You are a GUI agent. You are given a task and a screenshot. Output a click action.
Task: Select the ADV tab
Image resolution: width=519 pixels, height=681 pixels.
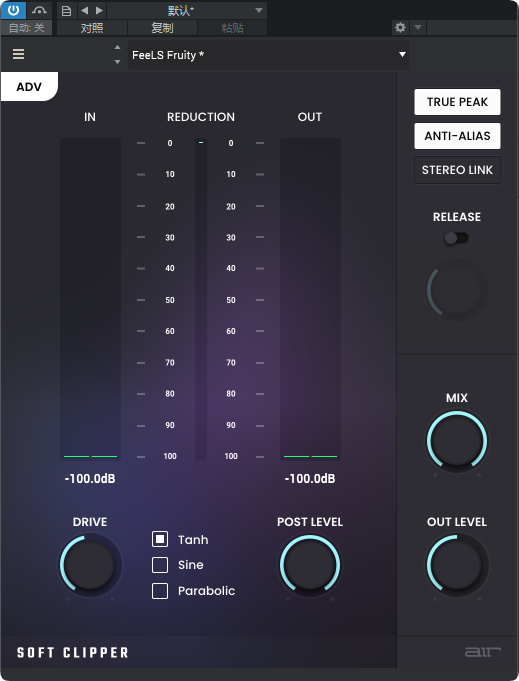[x=29, y=87]
